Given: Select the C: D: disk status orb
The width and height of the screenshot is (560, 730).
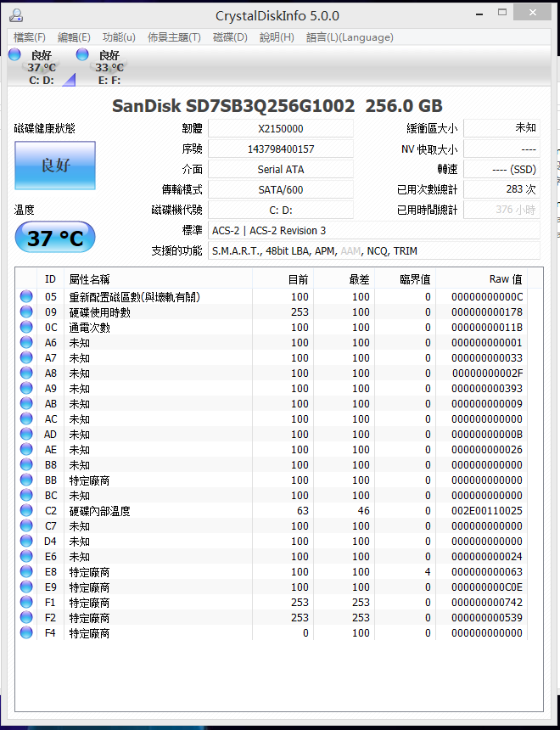Looking at the screenshot, I should coord(15,54).
